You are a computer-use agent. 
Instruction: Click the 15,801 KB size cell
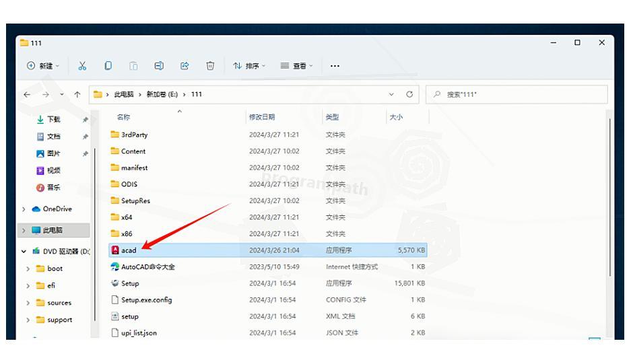pyautogui.click(x=409, y=283)
